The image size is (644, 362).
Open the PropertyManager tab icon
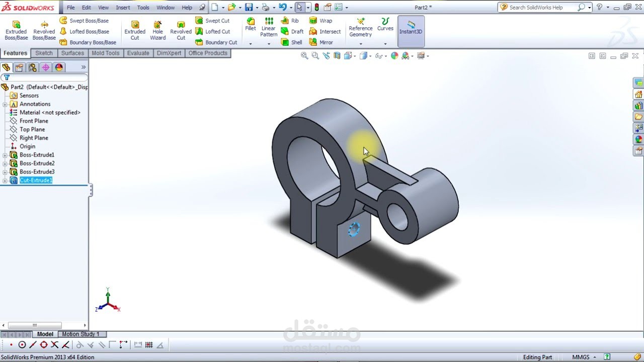19,67
